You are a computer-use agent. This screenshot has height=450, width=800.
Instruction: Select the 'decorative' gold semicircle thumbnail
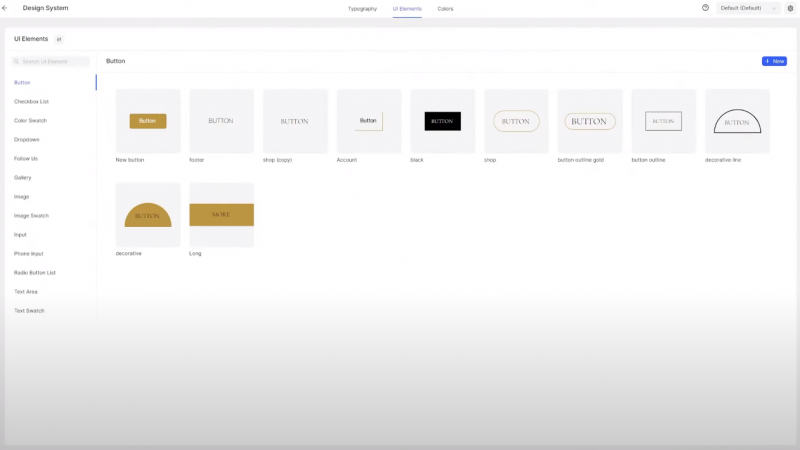[148, 215]
